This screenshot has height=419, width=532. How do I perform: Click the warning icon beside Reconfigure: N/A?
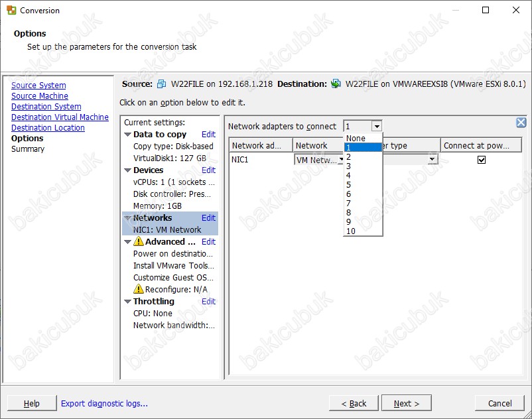click(139, 289)
